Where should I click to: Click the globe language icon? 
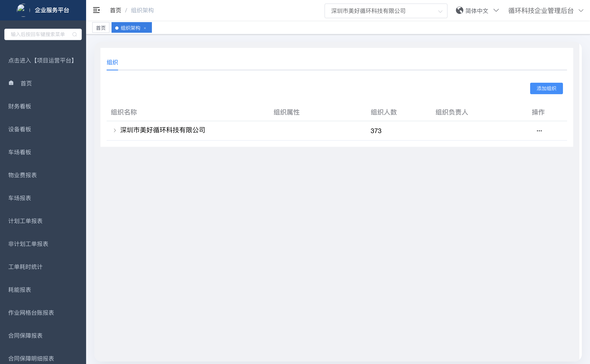[459, 10]
